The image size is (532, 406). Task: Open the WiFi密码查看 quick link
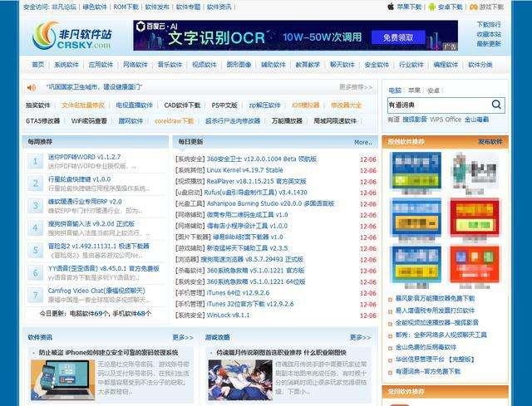point(89,120)
